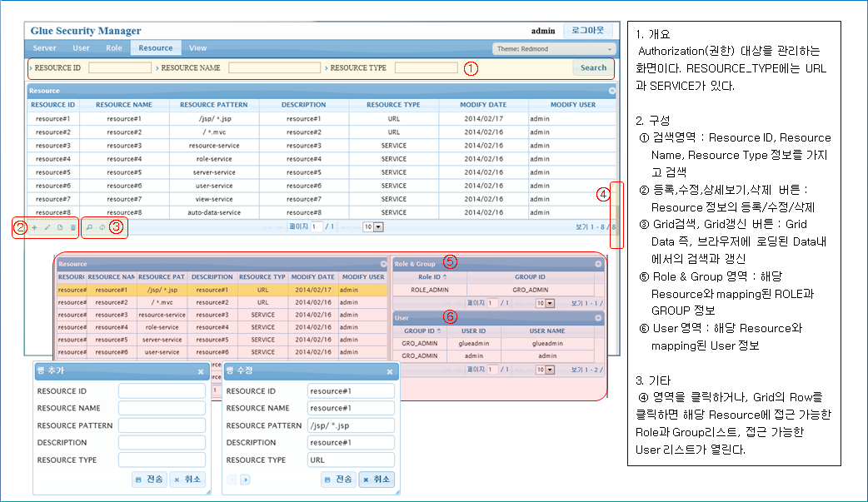
Task: Click the RESOURCE NAME search field
Action: click(x=274, y=68)
